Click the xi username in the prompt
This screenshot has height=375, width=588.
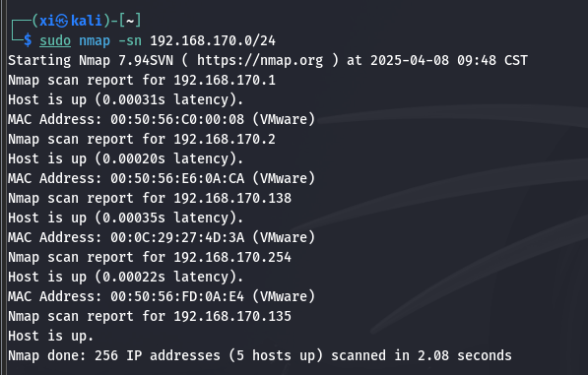pyautogui.click(x=47, y=21)
